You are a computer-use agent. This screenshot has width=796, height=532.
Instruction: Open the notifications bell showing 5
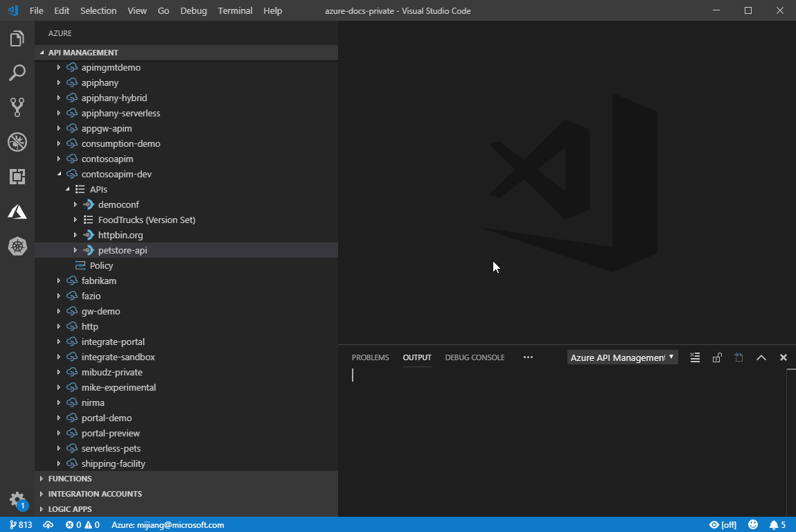[777, 525]
